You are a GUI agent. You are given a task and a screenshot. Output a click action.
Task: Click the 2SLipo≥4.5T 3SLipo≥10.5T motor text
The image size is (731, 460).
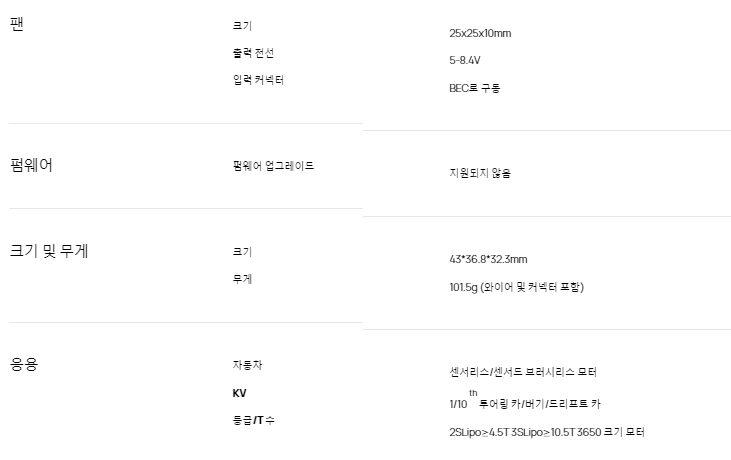point(547,433)
